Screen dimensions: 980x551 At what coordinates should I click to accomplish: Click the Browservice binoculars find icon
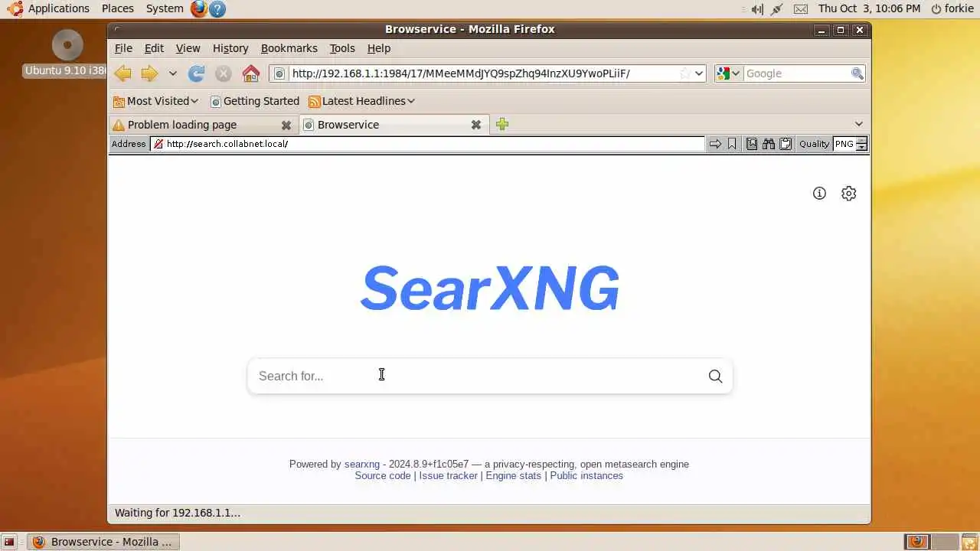tap(769, 144)
